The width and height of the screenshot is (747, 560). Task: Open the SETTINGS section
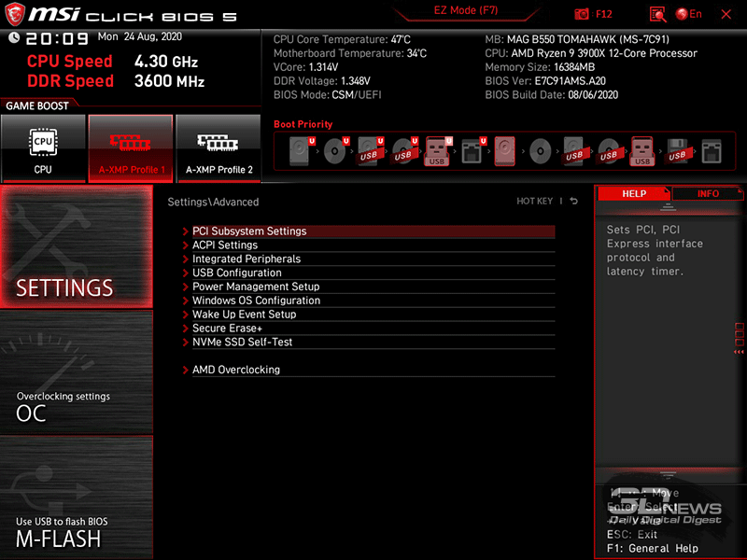[77, 246]
